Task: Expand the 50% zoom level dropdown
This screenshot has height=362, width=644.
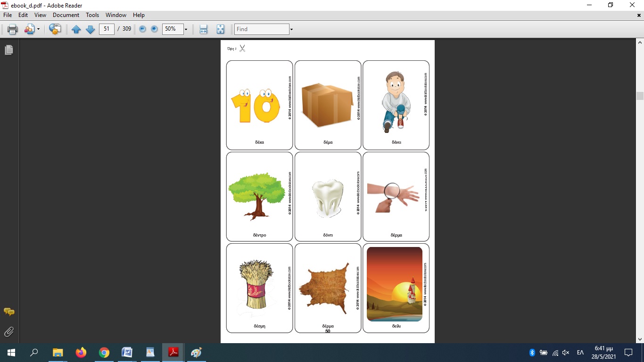Action: 186,29
